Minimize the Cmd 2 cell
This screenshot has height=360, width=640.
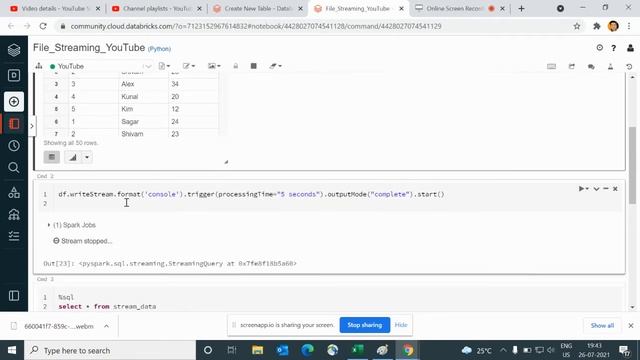point(606,189)
